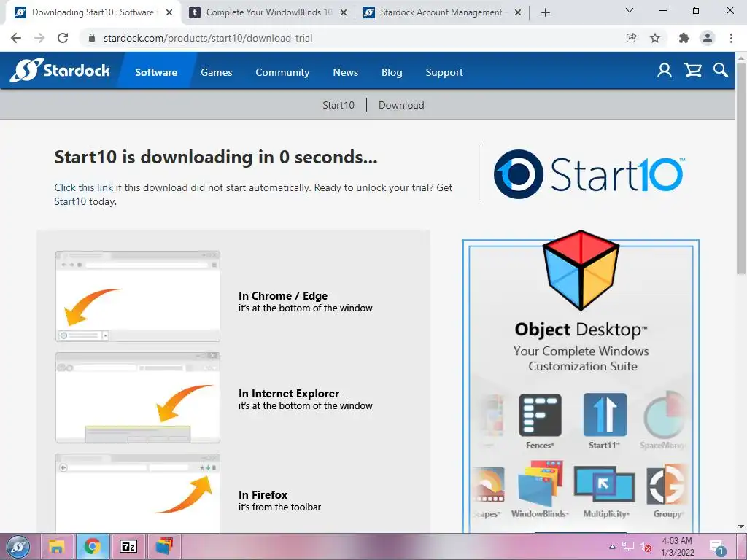
Task: Click the Fences app icon
Action: click(x=540, y=415)
